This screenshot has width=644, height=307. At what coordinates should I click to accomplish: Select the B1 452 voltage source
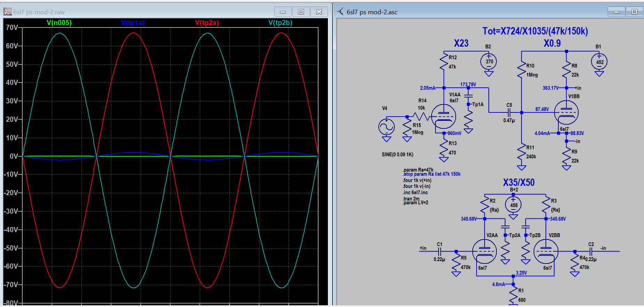click(599, 62)
